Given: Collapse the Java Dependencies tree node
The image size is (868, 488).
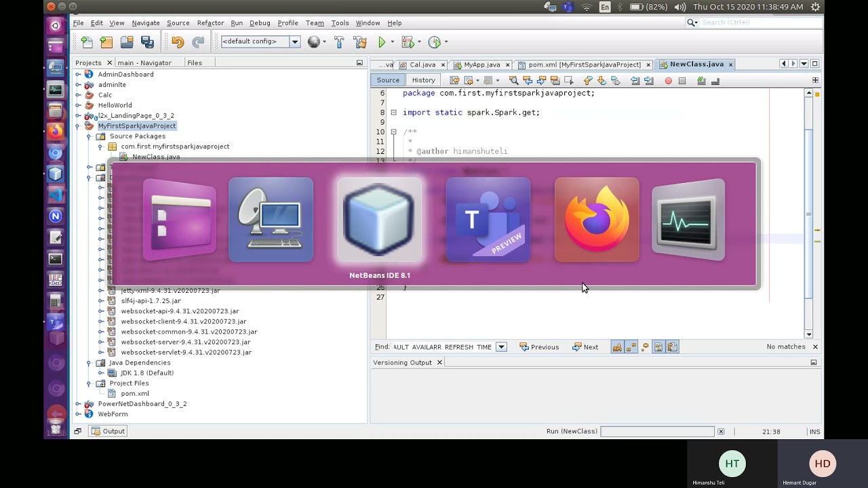Looking at the screenshot, I should click(x=89, y=363).
